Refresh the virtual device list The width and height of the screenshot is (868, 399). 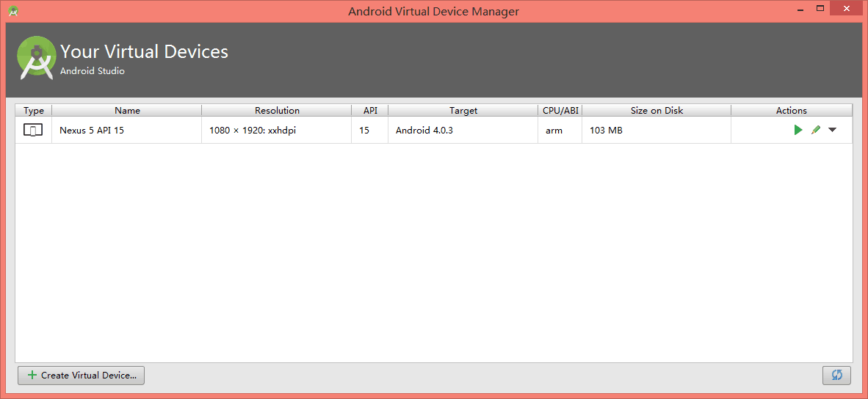coord(837,376)
